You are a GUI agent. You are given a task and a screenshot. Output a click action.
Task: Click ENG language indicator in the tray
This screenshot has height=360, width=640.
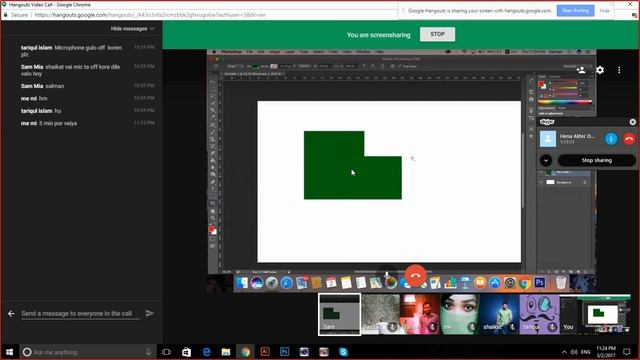pos(586,352)
